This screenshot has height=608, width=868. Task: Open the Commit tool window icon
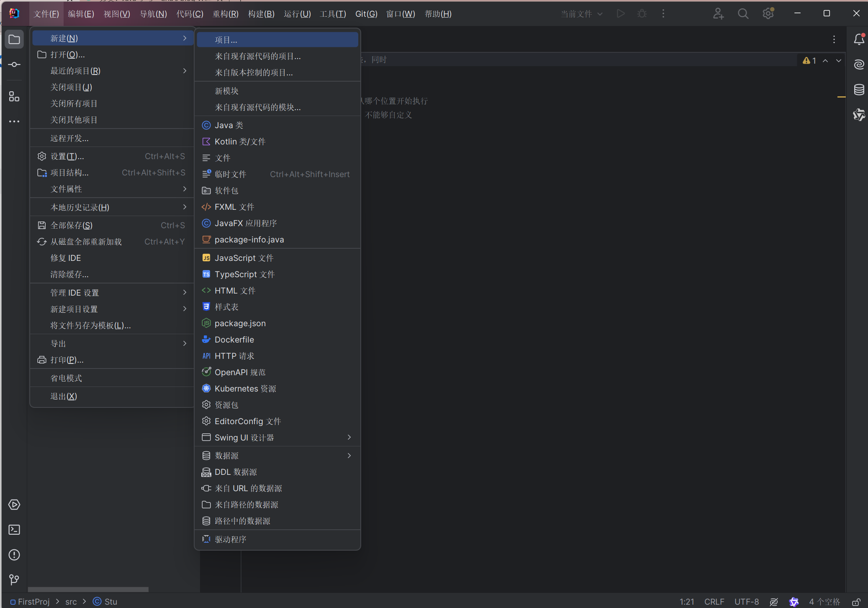(14, 64)
